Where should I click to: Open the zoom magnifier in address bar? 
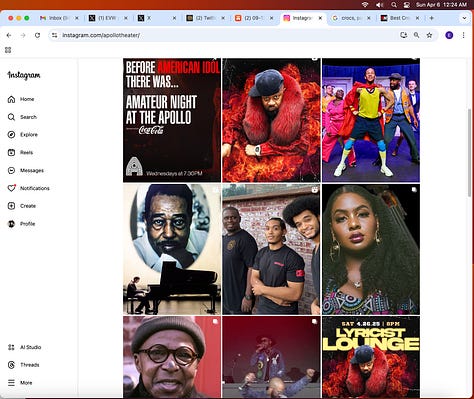(416, 35)
